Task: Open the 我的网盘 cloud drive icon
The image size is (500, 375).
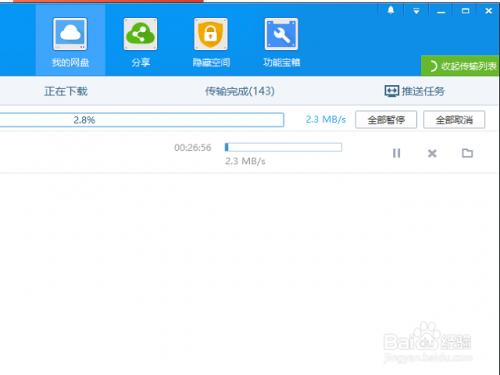Action: coord(70,34)
